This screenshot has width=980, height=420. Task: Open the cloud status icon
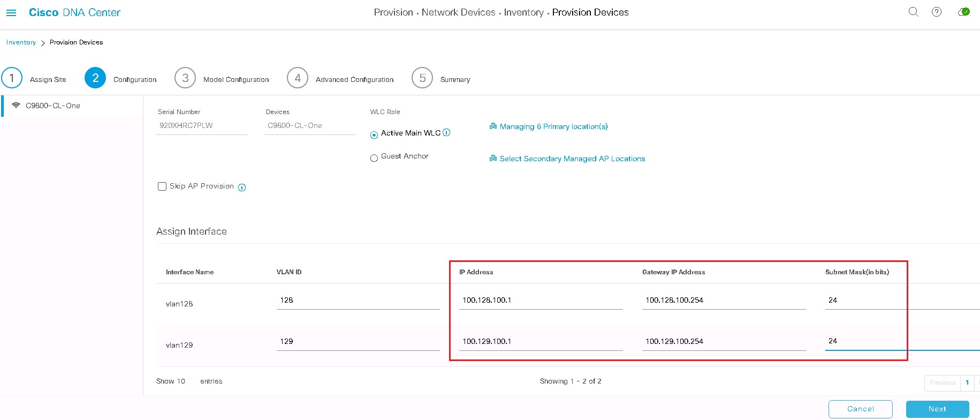click(x=963, y=12)
